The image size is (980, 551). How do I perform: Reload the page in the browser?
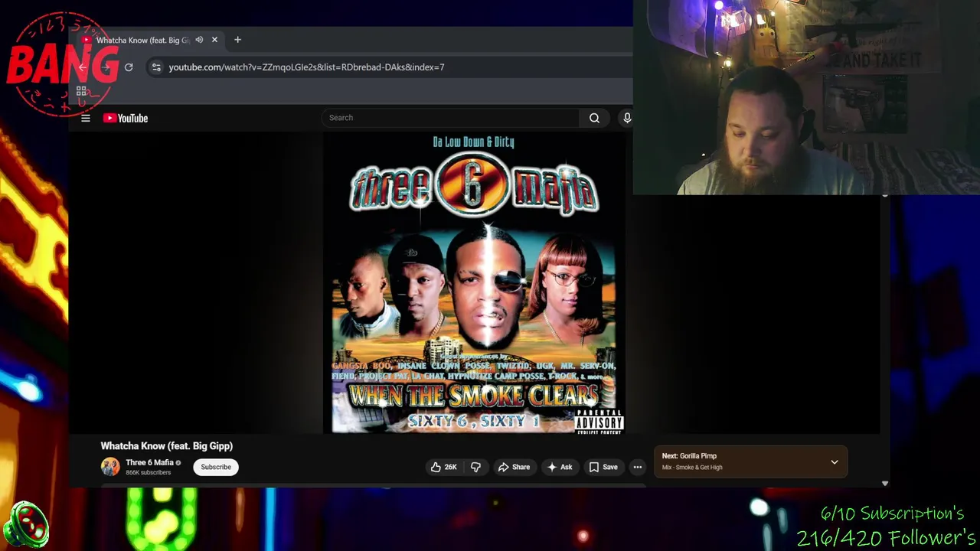click(129, 67)
